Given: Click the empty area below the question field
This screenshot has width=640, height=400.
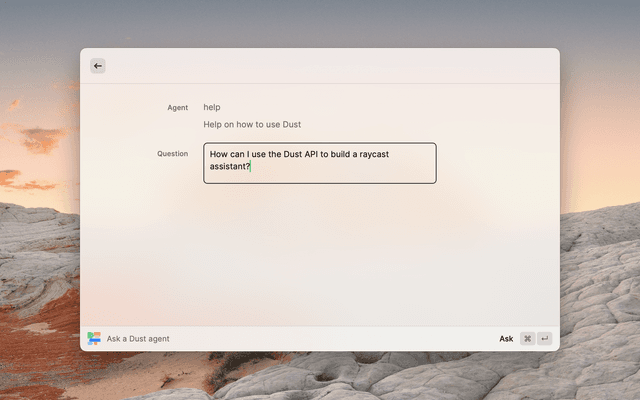Looking at the screenshot, I should [320, 250].
